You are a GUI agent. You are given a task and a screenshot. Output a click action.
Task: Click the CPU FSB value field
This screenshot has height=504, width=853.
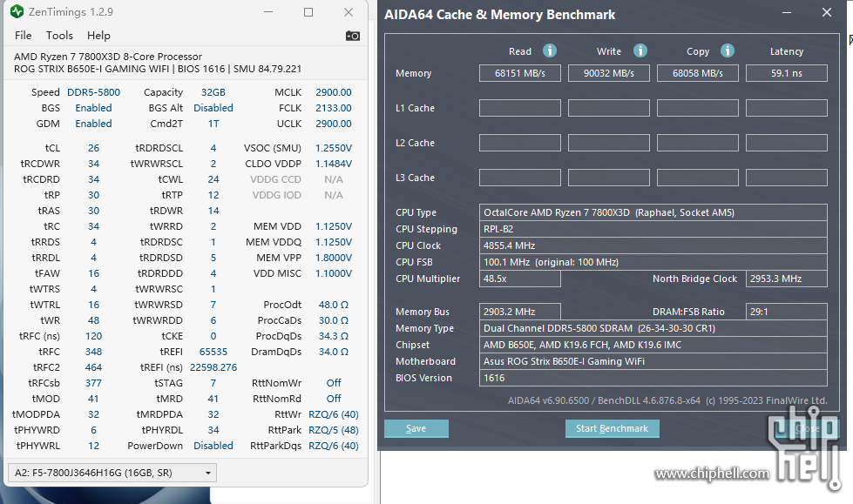(x=653, y=262)
